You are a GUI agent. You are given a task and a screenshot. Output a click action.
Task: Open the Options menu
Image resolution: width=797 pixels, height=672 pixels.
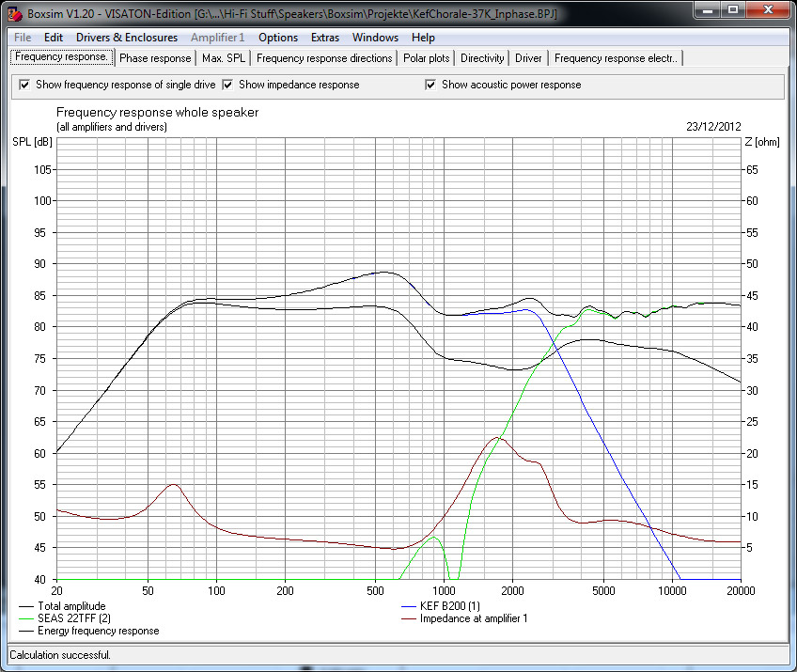278,38
